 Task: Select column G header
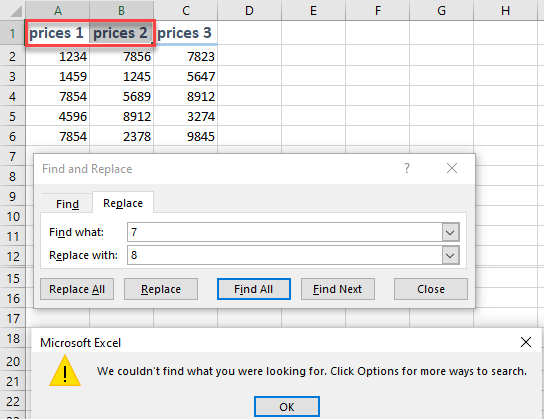(x=441, y=10)
